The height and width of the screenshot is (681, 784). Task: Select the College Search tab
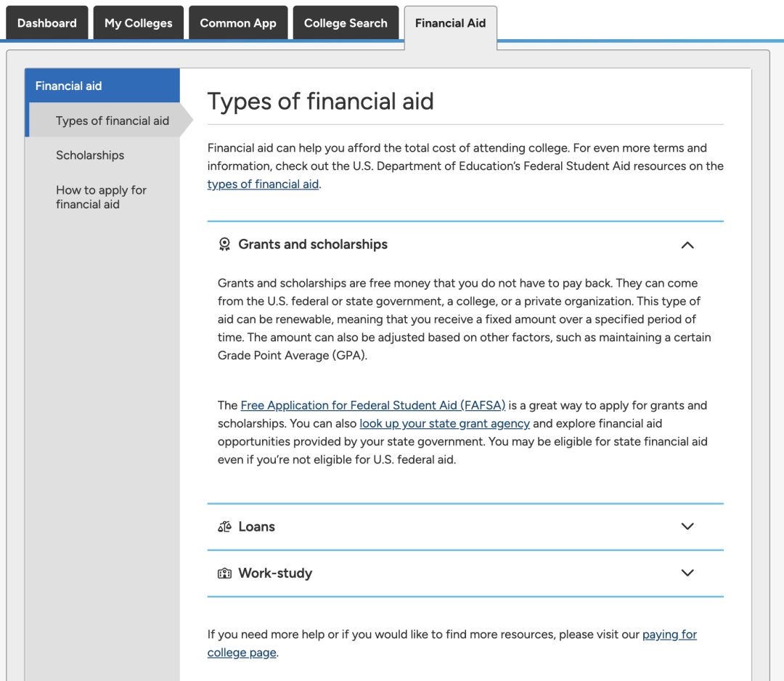[x=346, y=23]
